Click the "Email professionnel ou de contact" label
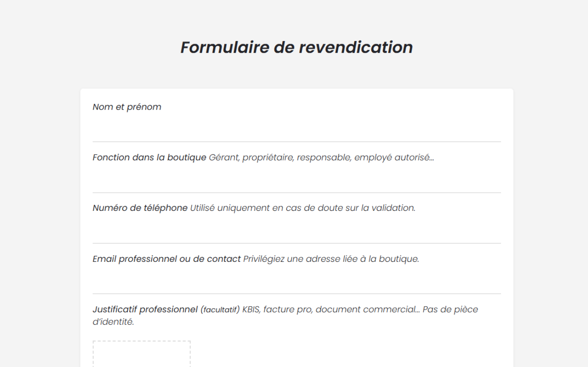Viewport: 588px width, 367px height. (167, 259)
